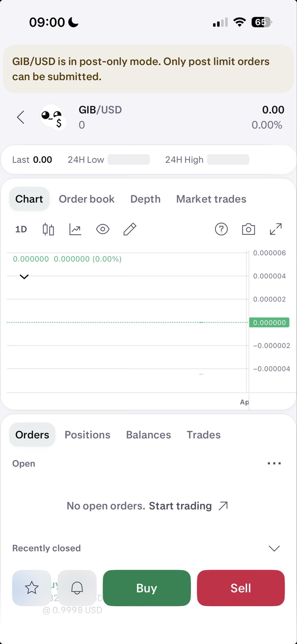297x644 pixels.
Task: Switch to the Order book tab
Action: pos(86,199)
